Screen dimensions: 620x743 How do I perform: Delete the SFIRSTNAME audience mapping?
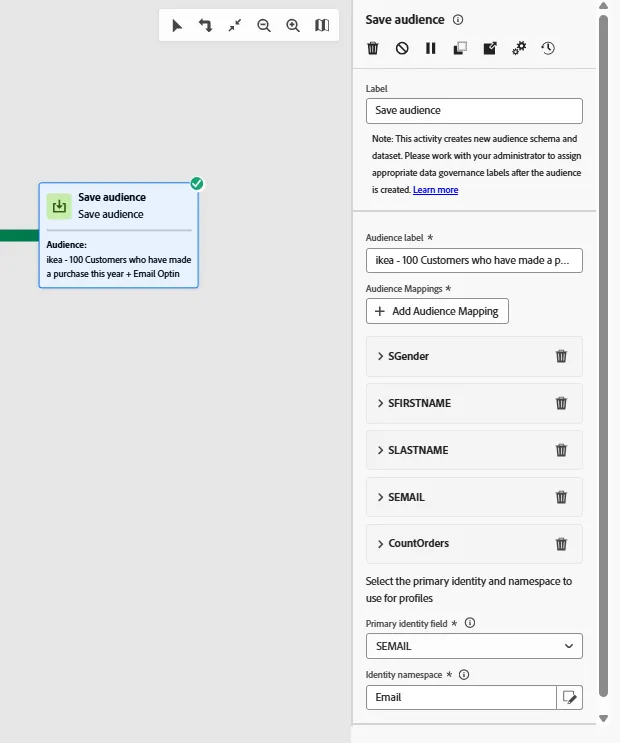[561, 403]
